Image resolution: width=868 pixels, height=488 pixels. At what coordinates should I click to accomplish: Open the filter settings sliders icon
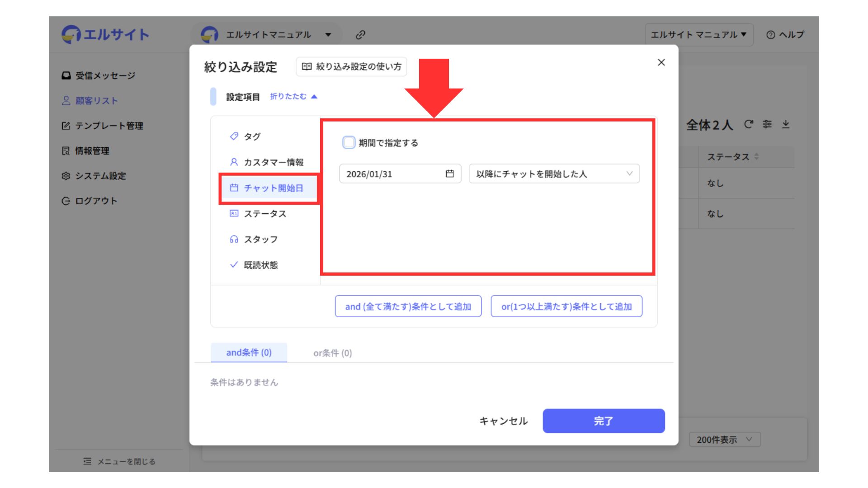coord(767,124)
